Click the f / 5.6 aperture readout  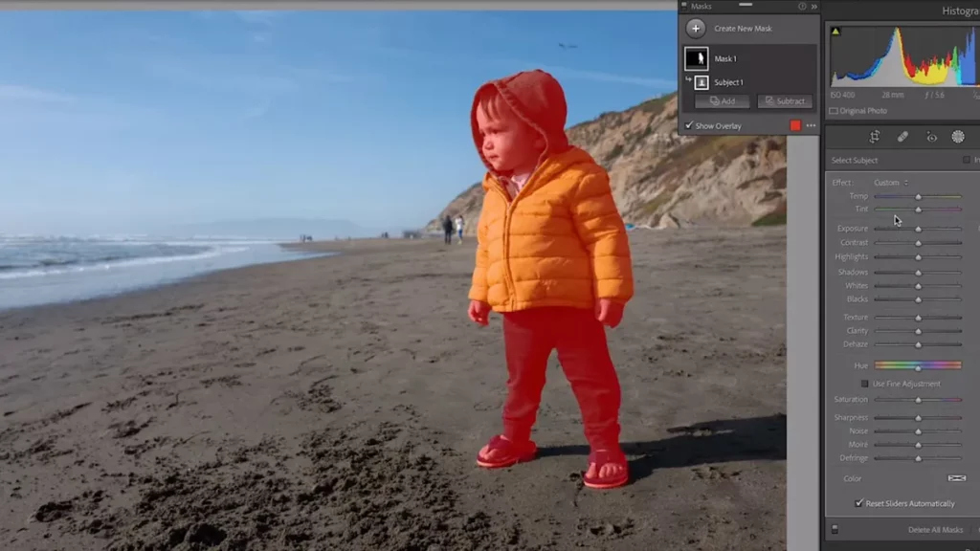pos(934,95)
